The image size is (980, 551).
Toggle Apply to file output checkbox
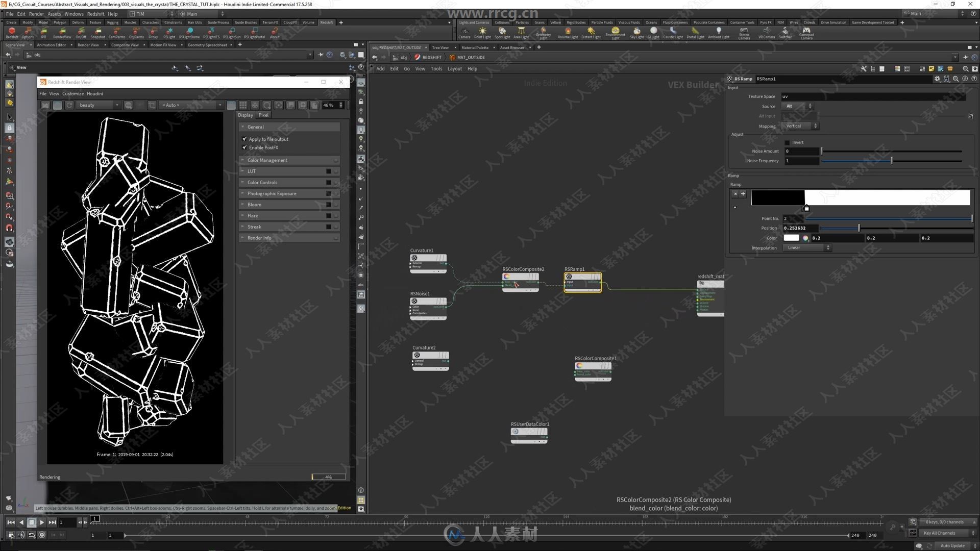click(245, 139)
